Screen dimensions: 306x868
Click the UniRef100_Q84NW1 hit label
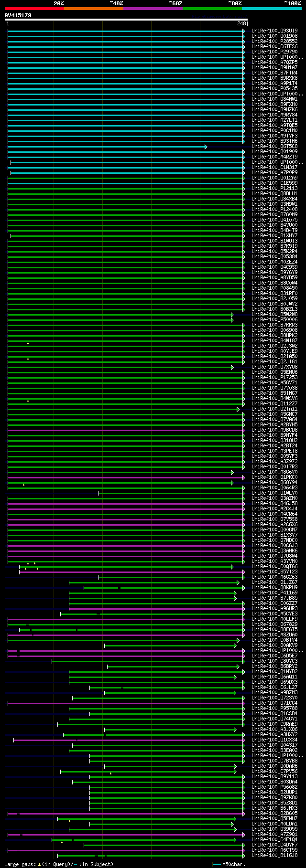coord(274,99)
